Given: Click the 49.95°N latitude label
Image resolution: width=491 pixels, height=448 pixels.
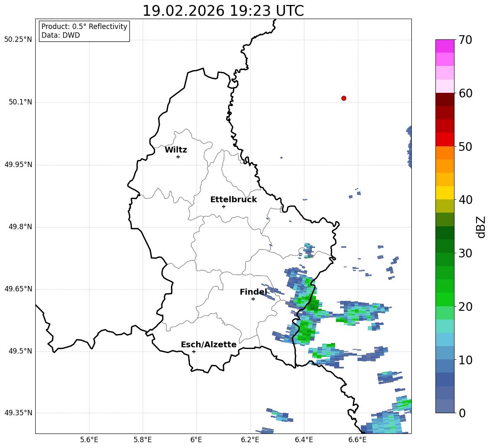Looking at the screenshot, I should (x=18, y=164).
